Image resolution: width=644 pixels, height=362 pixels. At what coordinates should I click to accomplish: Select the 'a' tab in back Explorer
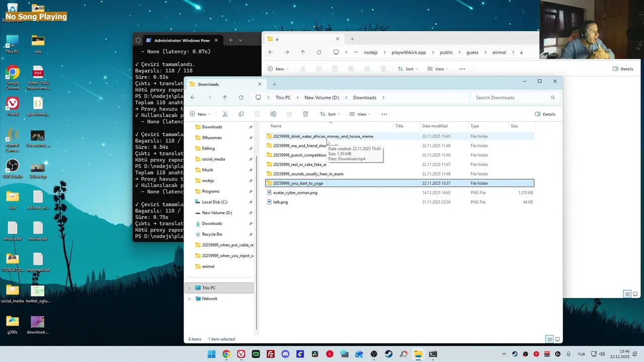point(303,39)
